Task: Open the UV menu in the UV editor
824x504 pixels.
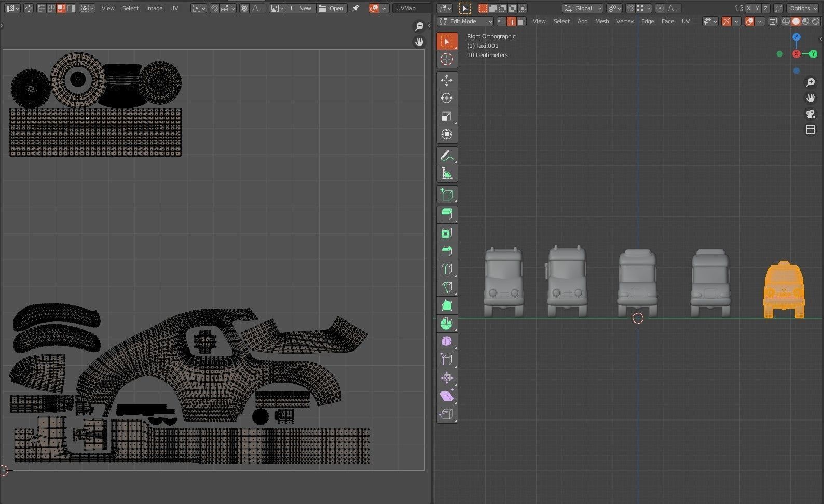Action: pos(174,8)
